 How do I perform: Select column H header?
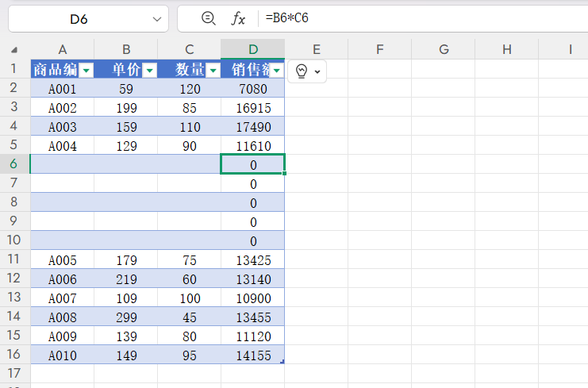tap(507, 49)
